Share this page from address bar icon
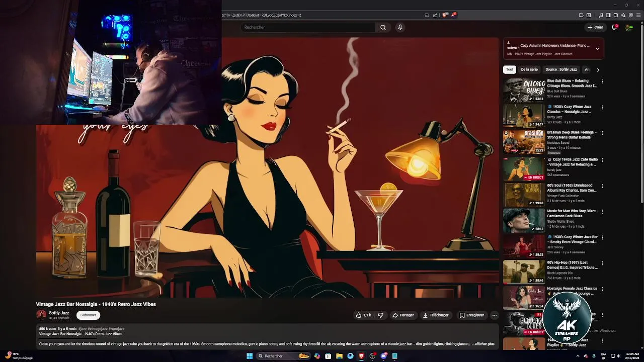Screen dimensions: 644x362 click(435, 15)
